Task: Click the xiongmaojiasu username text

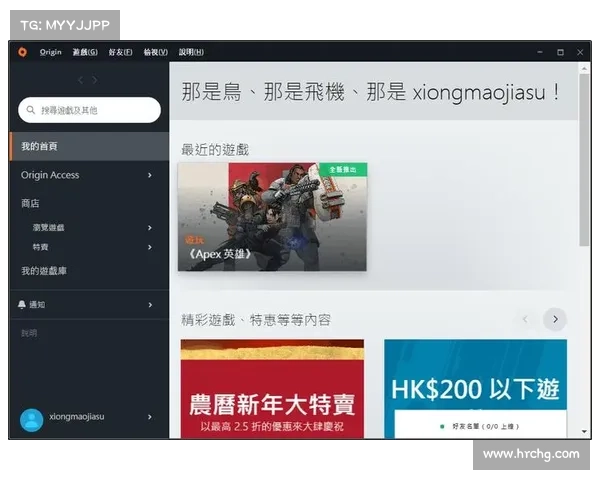Action: [77, 416]
